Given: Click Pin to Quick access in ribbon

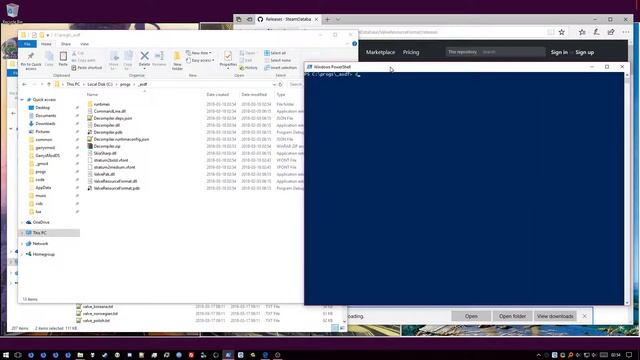Looking at the screenshot, I should point(31,60).
